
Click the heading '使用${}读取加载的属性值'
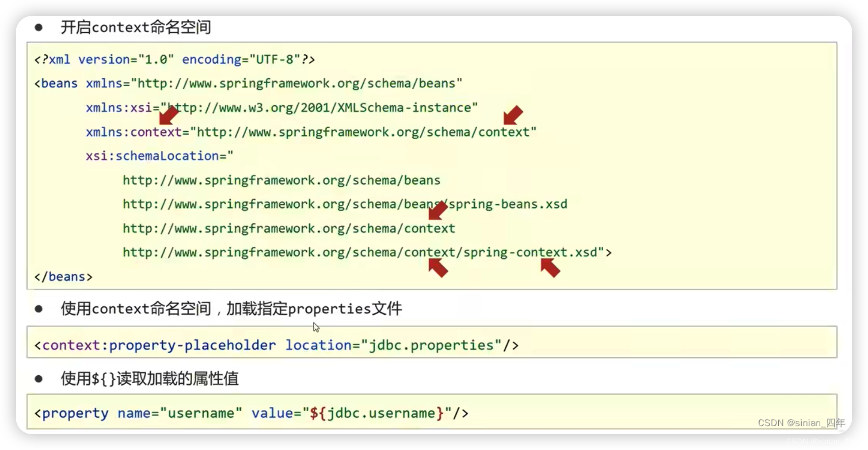pyautogui.click(x=149, y=378)
